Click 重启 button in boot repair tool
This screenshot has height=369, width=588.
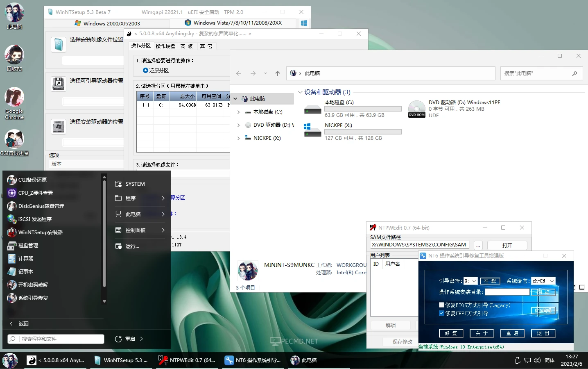coord(512,333)
